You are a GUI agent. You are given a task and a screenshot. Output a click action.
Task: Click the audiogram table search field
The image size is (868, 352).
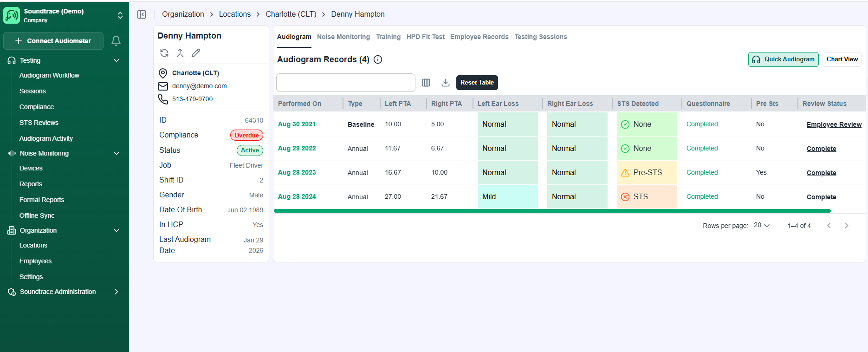click(x=345, y=83)
